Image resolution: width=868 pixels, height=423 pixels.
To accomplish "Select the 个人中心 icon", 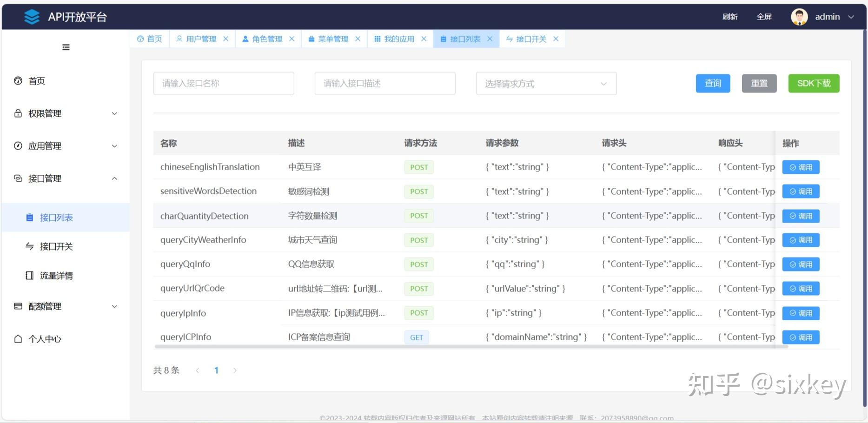I will (18, 338).
